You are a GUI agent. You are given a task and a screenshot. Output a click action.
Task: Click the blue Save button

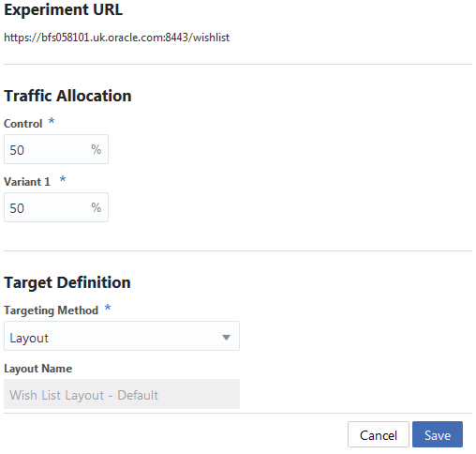[438, 434]
